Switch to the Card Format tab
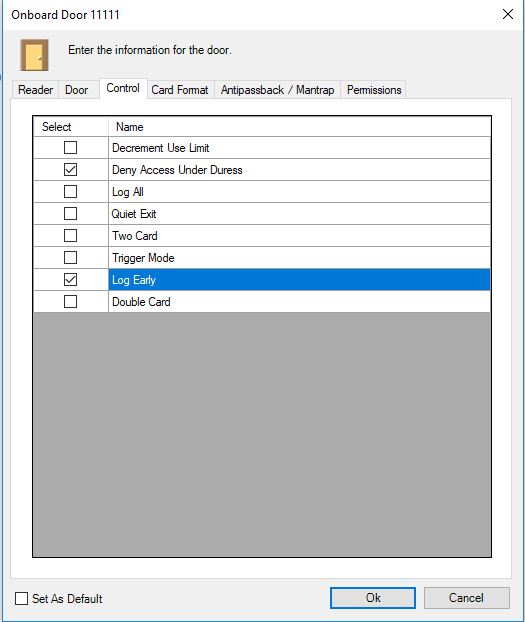The width and height of the screenshot is (525, 622). [180, 90]
